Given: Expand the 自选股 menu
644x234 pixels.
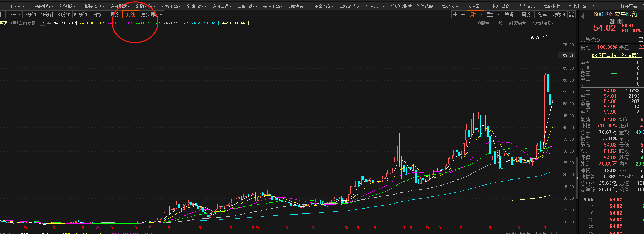Looking at the screenshot, I should (16, 6).
